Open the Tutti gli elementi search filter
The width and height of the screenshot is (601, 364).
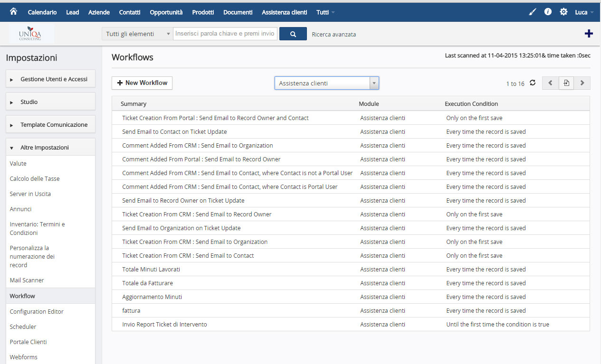(x=137, y=34)
